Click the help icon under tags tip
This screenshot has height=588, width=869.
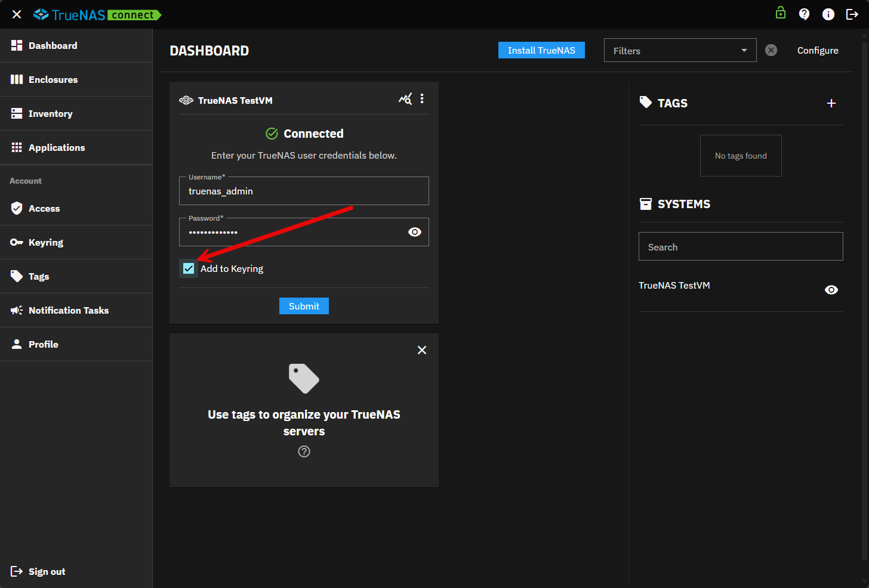pos(304,451)
